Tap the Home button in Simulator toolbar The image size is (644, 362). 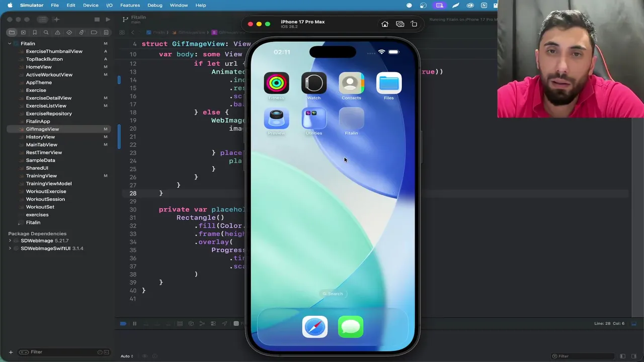click(385, 24)
